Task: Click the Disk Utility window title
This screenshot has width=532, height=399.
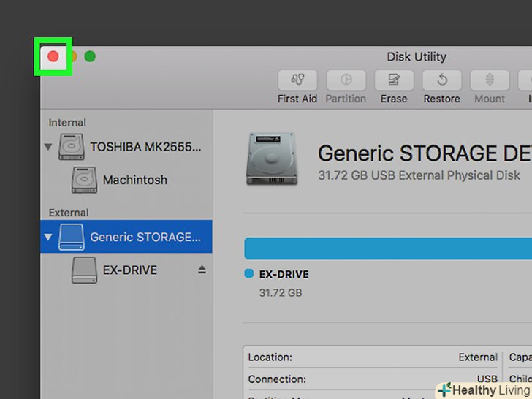Action: click(417, 57)
